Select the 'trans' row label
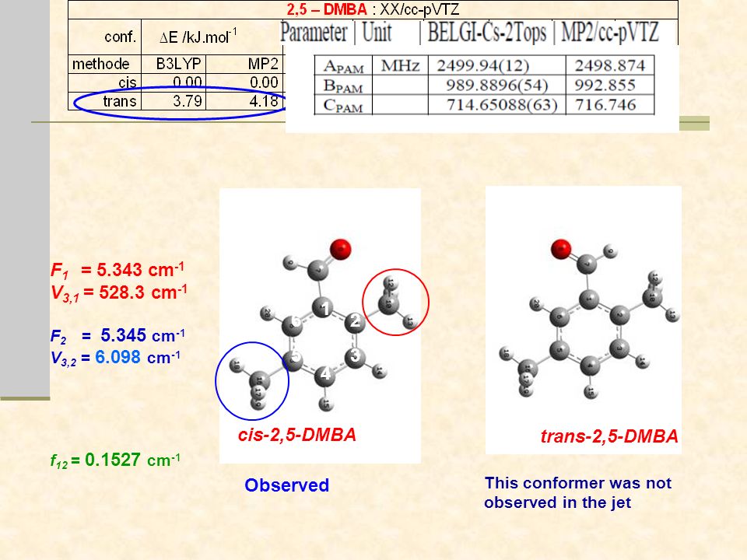 click(105, 101)
